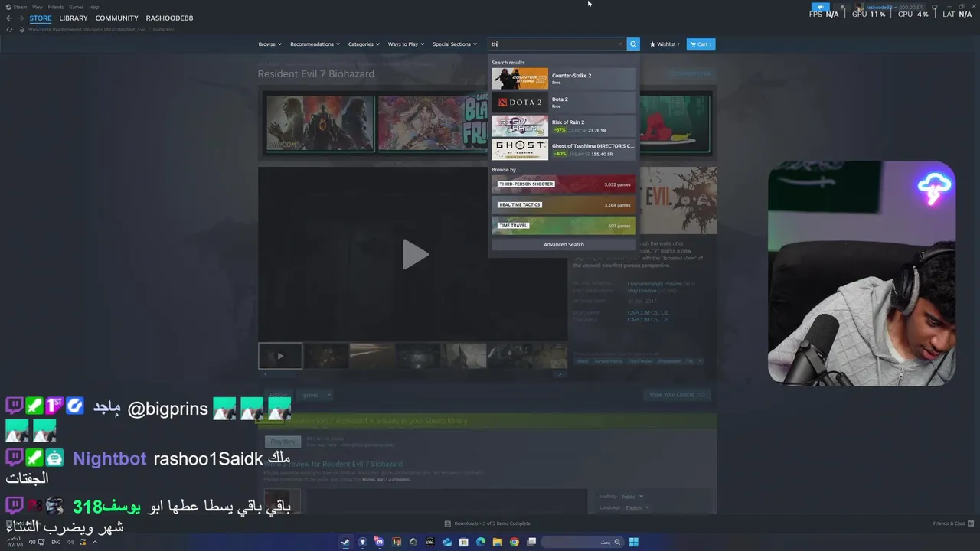
Task: Open the Rules and Guidelines link
Action: pyautogui.click(x=386, y=480)
